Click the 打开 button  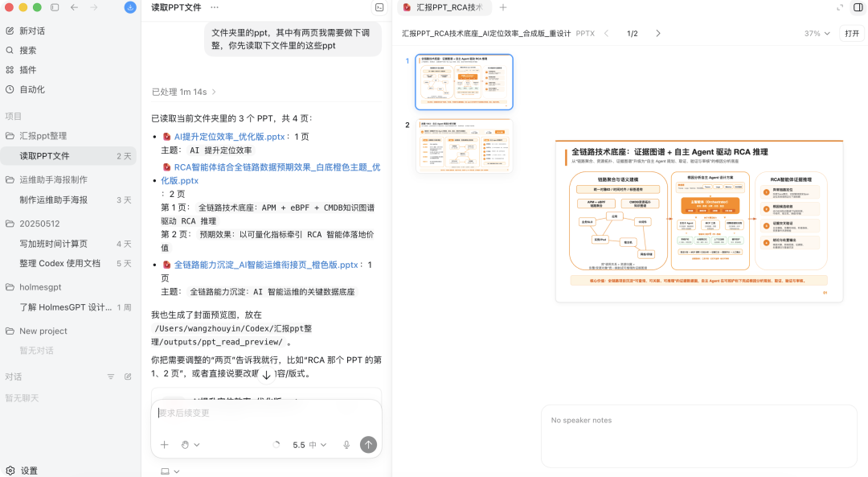click(852, 33)
